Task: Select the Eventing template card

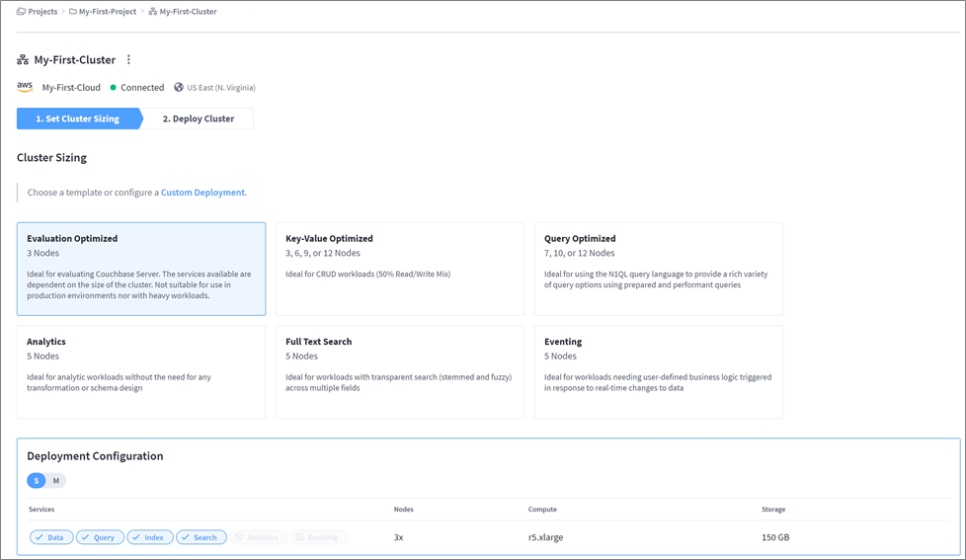Action: (x=659, y=372)
